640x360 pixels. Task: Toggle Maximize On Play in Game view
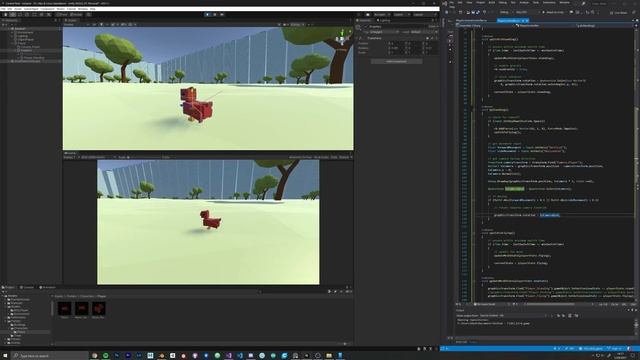coord(300,157)
